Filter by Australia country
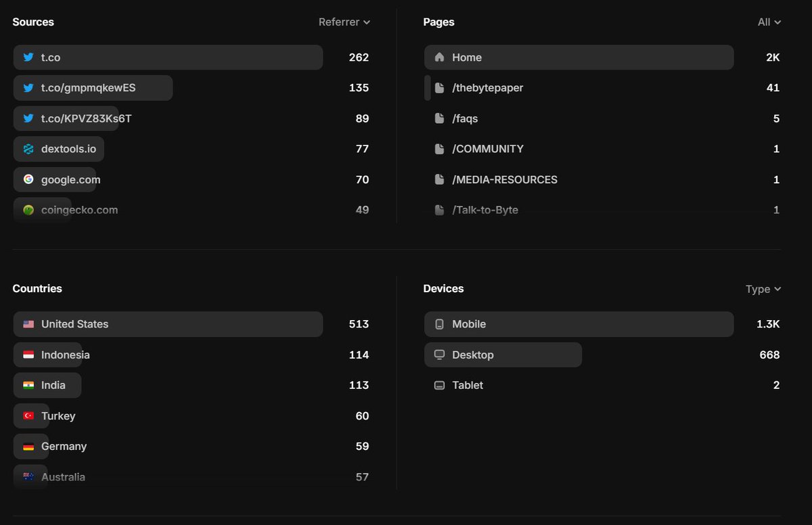Image resolution: width=812 pixels, height=525 pixels. (x=191, y=477)
